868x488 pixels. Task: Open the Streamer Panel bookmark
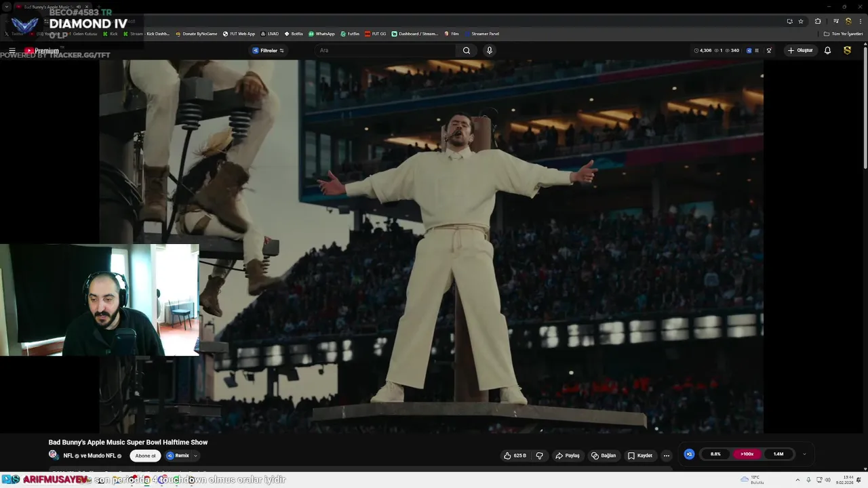coord(481,34)
